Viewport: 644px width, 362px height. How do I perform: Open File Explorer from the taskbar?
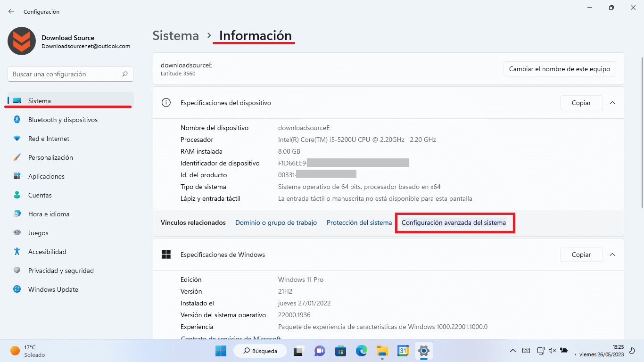click(x=382, y=351)
